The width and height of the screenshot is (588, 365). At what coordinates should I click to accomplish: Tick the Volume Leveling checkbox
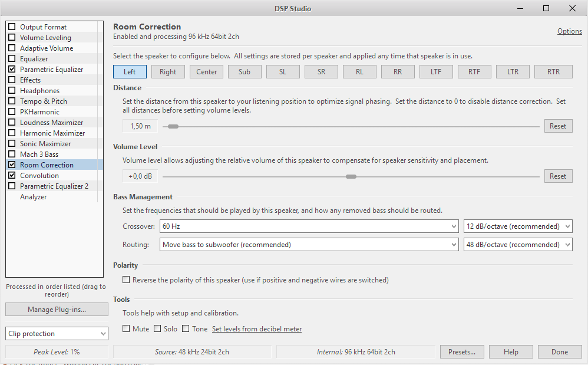pos(12,38)
